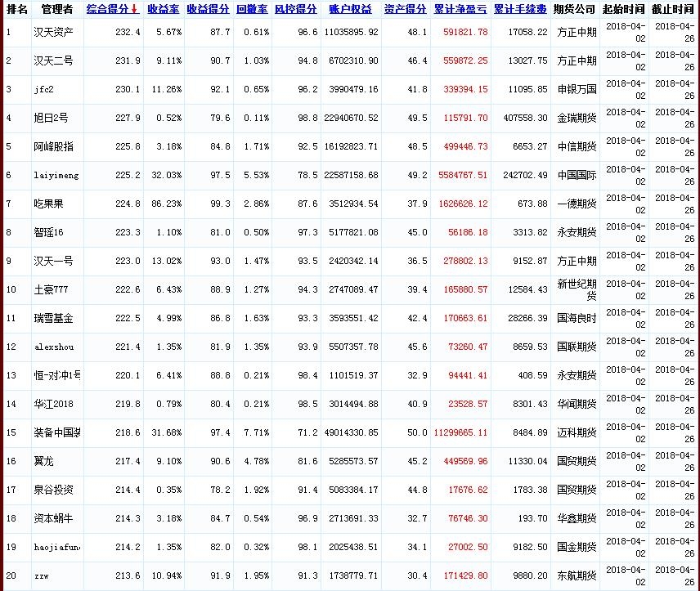Select manager name alexshou
Viewport: 700px width, 591px height.
click(x=54, y=347)
